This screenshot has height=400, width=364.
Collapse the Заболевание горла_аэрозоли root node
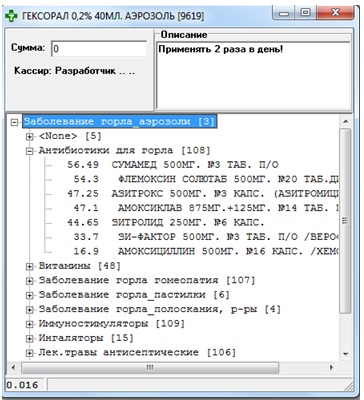[x=14, y=122]
